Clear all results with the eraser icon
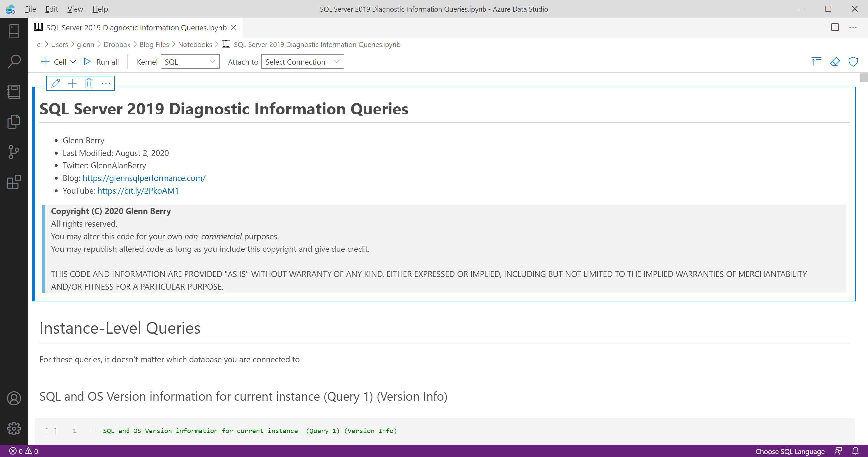Viewport: 868px width, 457px height. pyautogui.click(x=835, y=61)
